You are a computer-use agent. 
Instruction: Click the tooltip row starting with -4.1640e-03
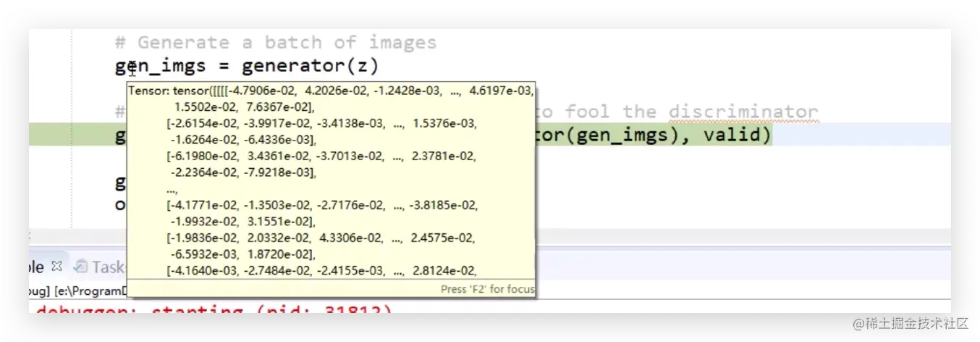pos(321,271)
